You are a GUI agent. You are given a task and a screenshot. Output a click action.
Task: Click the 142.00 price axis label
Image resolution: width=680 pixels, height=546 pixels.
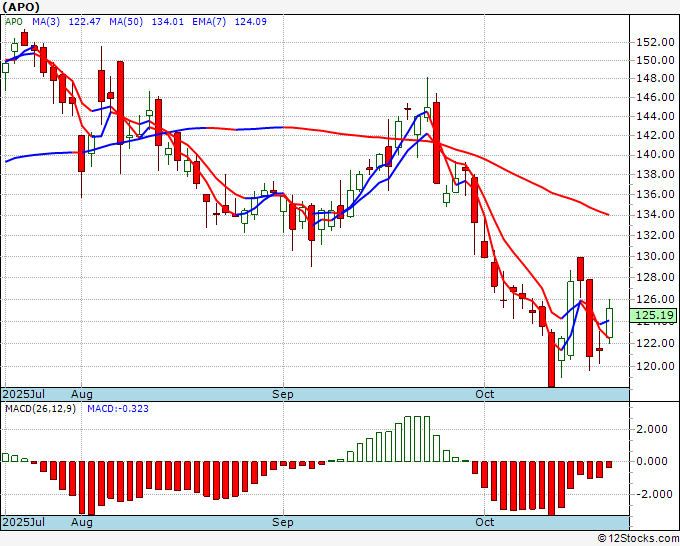(x=655, y=135)
